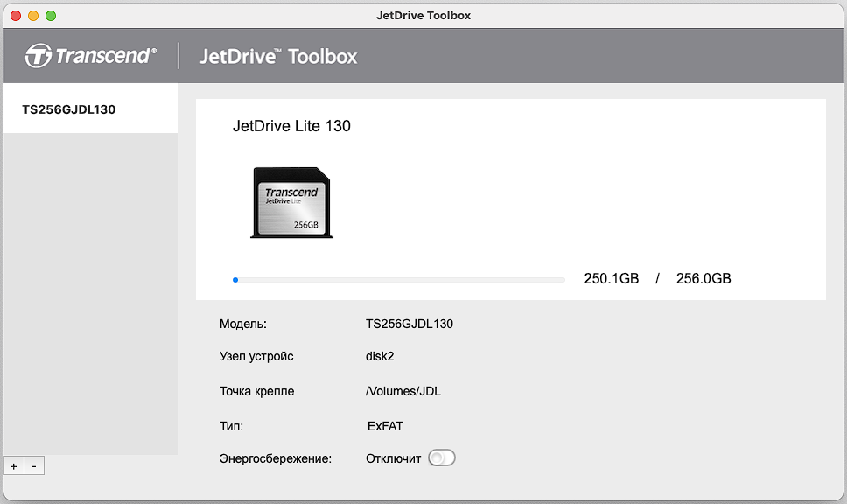Minimize the window with yellow button
The image size is (847, 504).
click(x=33, y=16)
